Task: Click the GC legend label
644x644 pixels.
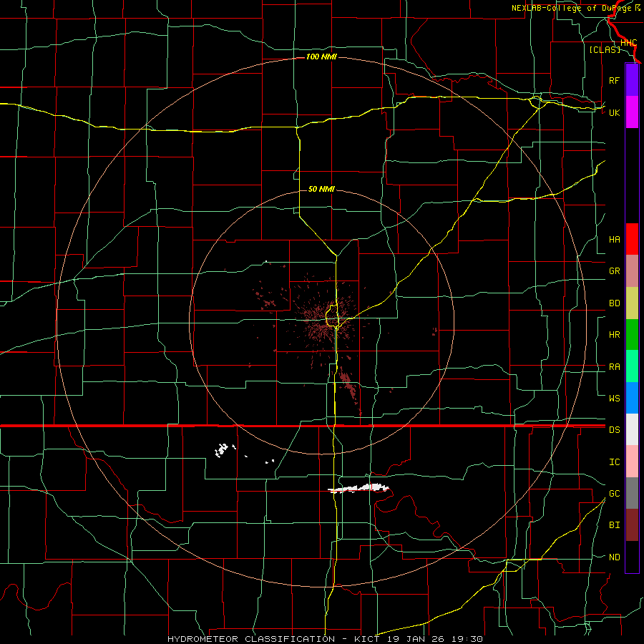Action: click(x=614, y=493)
